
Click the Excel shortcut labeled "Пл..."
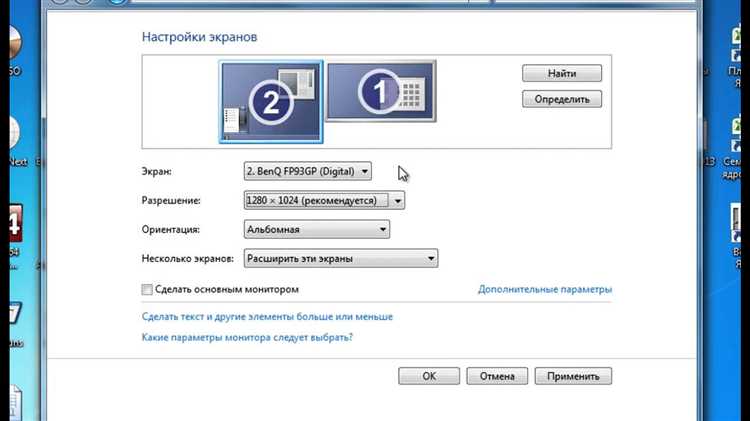pyautogui.click(x=736, y=44)
